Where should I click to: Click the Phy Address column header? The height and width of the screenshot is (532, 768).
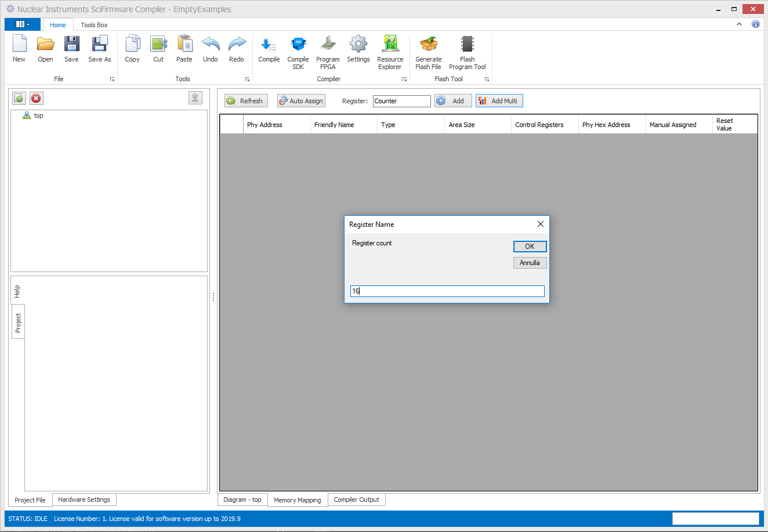click(x=277, y=125)
